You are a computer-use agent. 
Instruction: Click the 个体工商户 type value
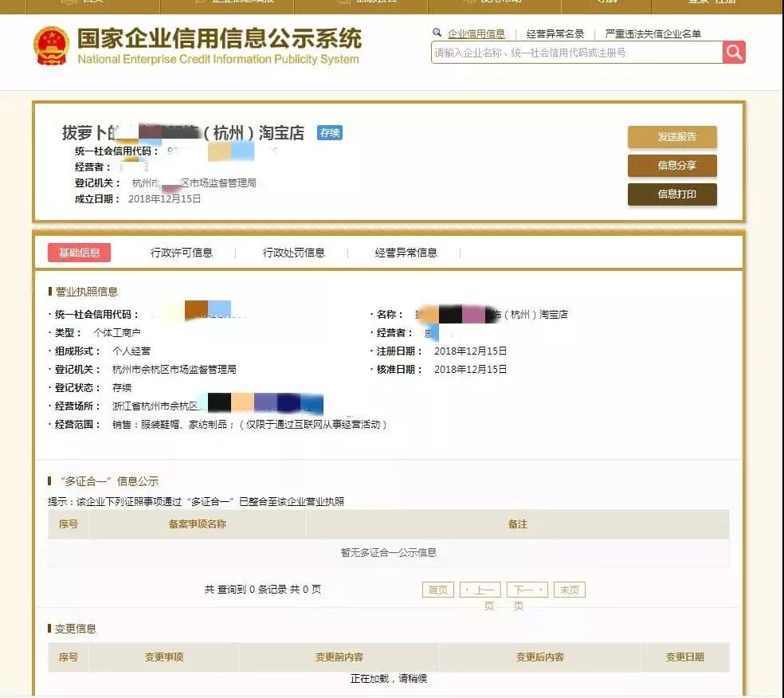click(x=116, y=332)
